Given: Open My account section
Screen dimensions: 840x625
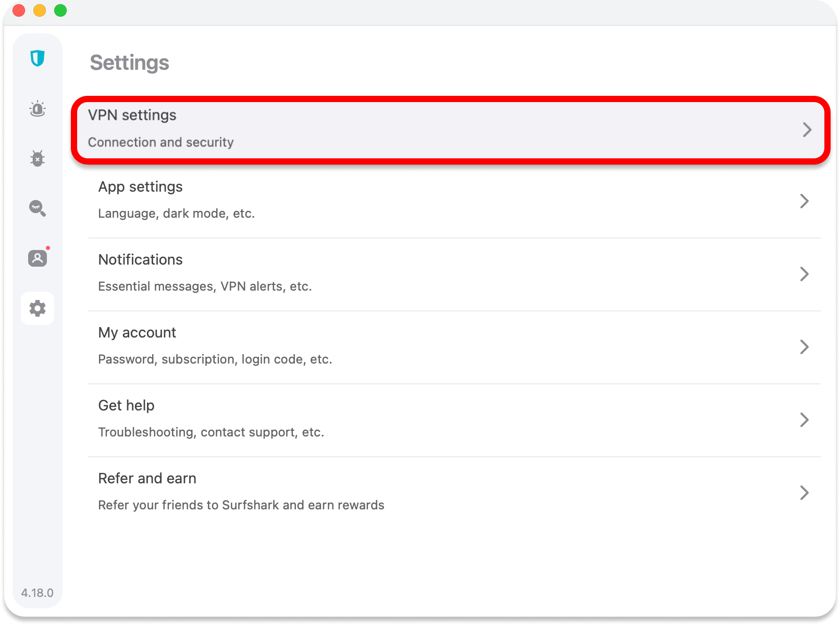Looking at the screenshot, I should (137, 333).
